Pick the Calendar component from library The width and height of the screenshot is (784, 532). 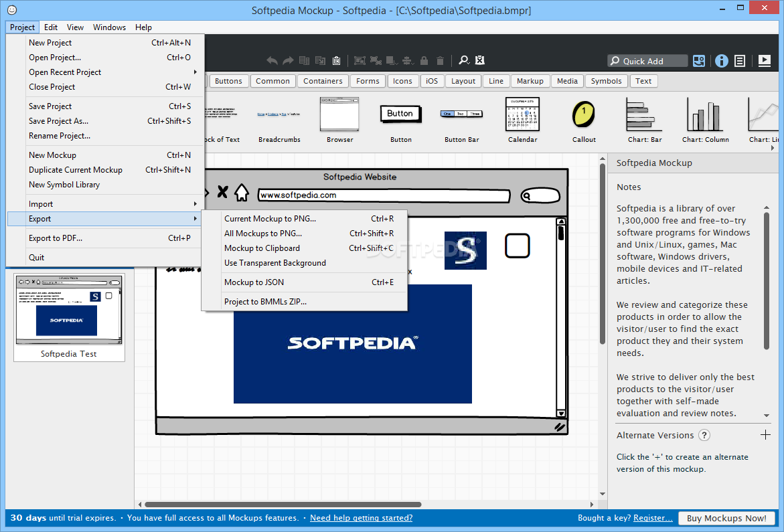pyautogui.click(x=522, y=120)
